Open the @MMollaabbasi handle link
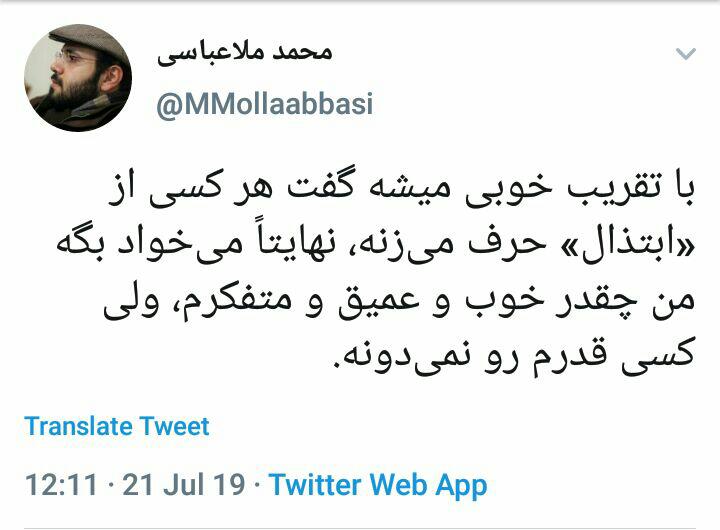Screen dimensions: 720x530 point(264,104)
